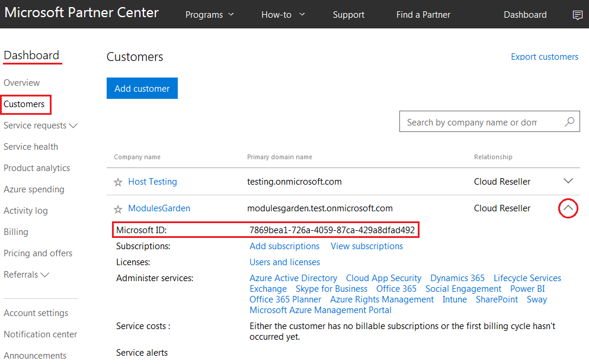This screenshot has width=589, height=364.
Task: Open Find a Partner page
Action: pyautogui.click(x=423, y=15)
